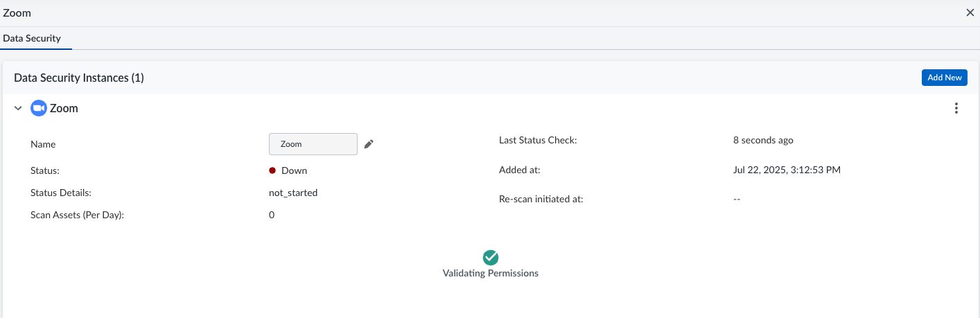Click the Validating Permissions label
980x318 pixels.
491,273
